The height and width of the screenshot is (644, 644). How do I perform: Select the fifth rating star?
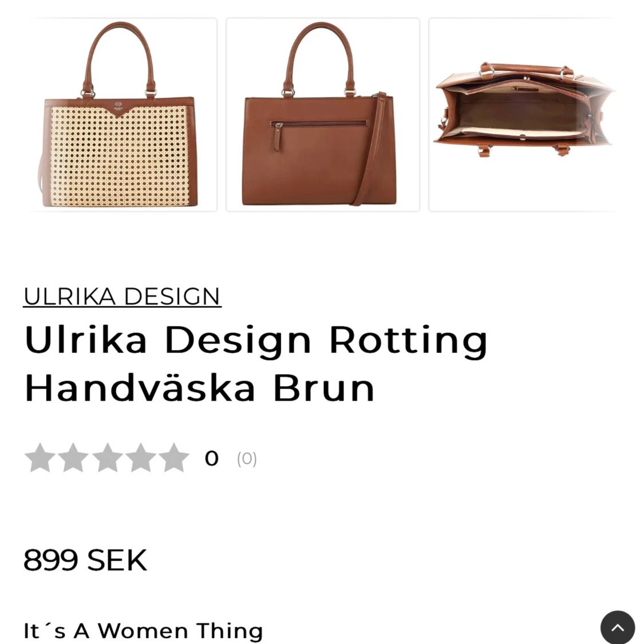coord(173,457)
